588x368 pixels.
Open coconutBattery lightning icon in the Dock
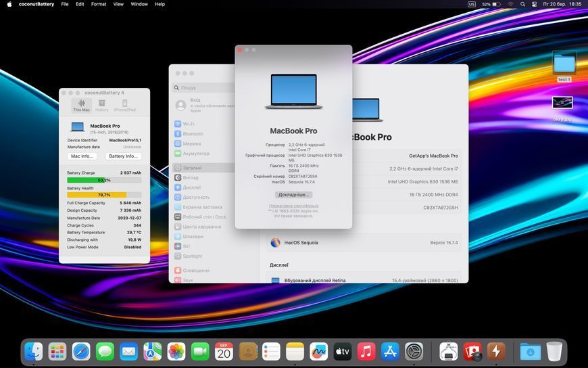[496, 352]
